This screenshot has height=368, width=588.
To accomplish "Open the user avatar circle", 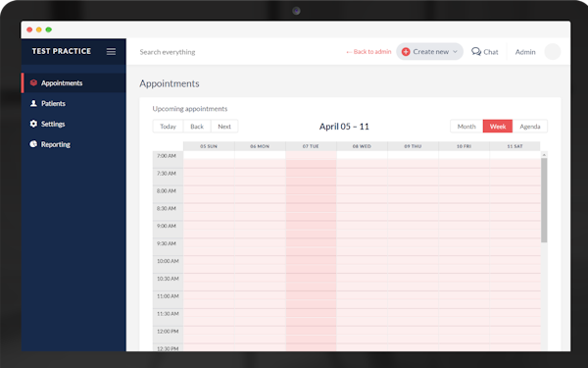I will 552,51.
